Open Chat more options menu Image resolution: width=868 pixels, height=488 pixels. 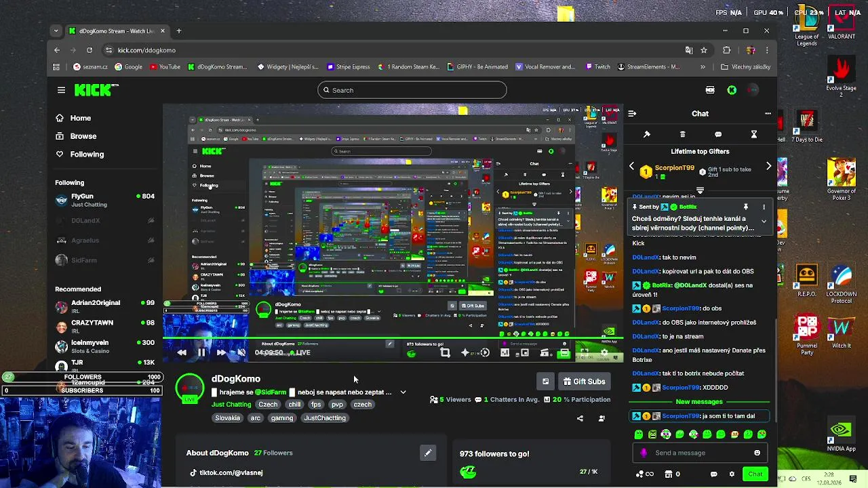[768, 114]
